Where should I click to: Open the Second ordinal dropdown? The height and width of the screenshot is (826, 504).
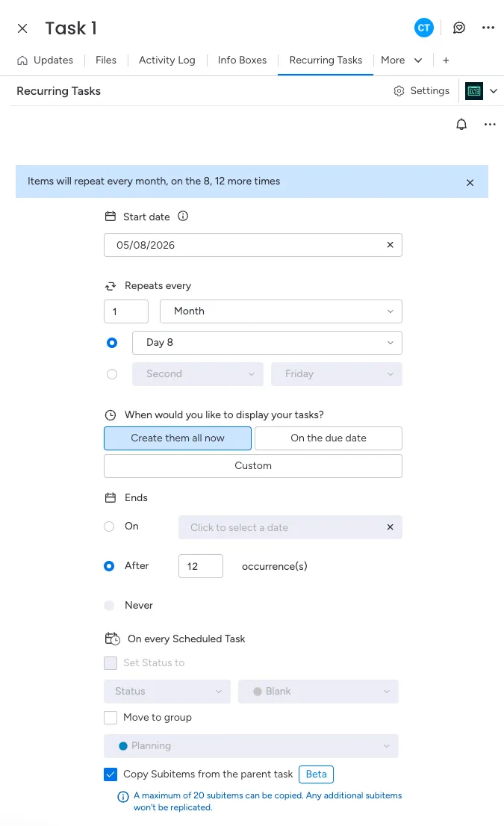click(x=197, y=374)
